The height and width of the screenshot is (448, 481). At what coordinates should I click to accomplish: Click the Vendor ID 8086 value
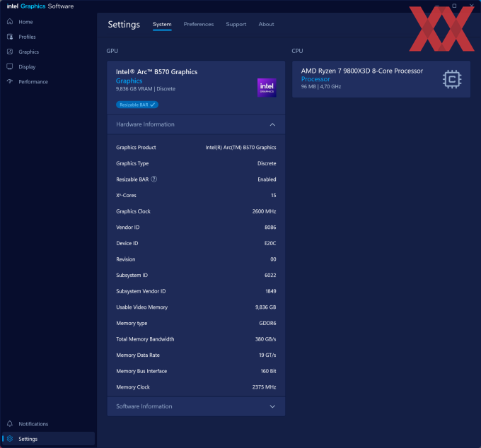click(x=270, y=227)
